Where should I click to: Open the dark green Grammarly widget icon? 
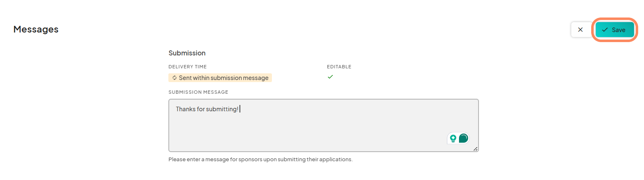click(x=463, y=138)
